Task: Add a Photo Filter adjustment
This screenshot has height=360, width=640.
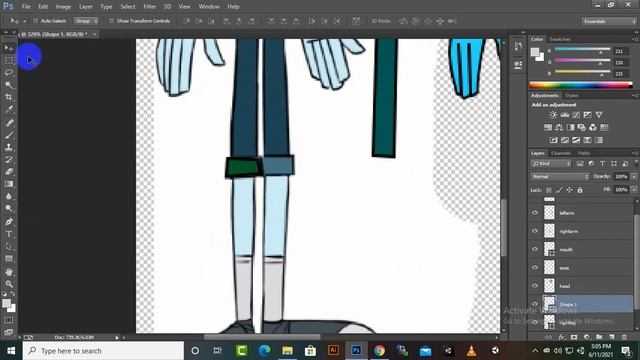Action: tap(582, 127)
